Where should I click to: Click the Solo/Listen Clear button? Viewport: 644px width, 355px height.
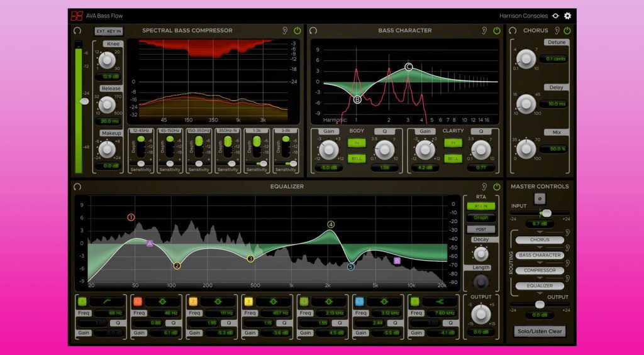coord(540,331)
